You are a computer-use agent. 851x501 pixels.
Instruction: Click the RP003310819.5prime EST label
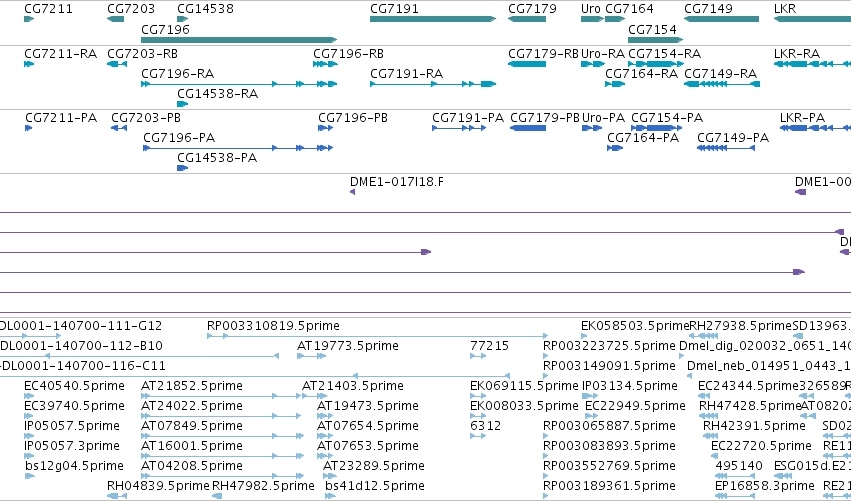[x=273, y=326]
